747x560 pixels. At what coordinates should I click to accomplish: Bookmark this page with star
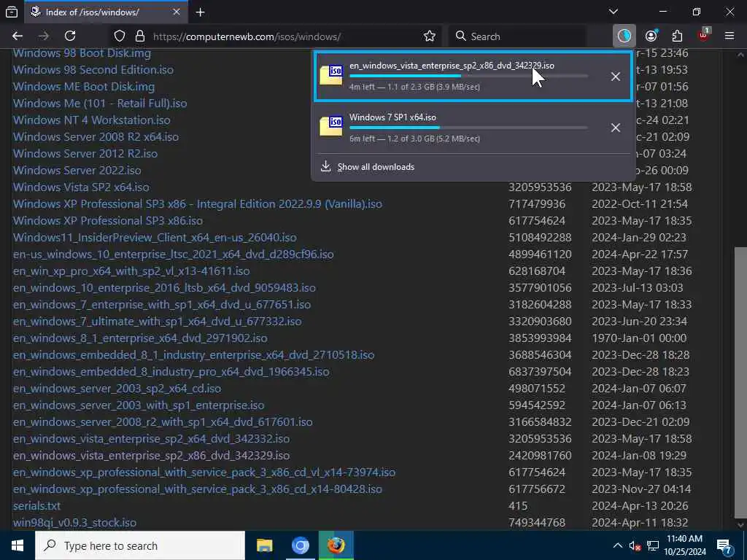(x=429, y=36)
